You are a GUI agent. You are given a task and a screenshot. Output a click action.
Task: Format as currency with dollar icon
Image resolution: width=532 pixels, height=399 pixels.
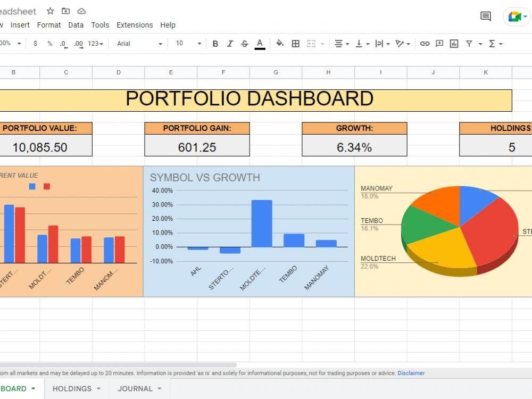coord(35,44)
